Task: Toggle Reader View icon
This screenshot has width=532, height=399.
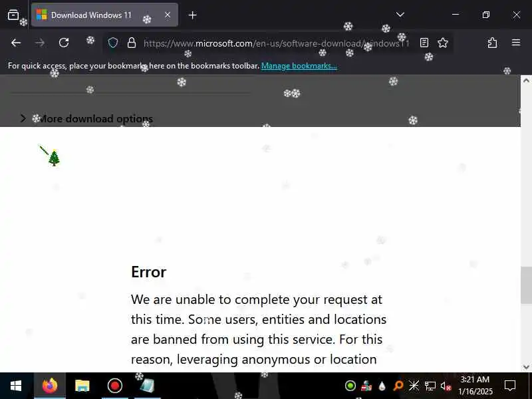Action: point(424,43)
